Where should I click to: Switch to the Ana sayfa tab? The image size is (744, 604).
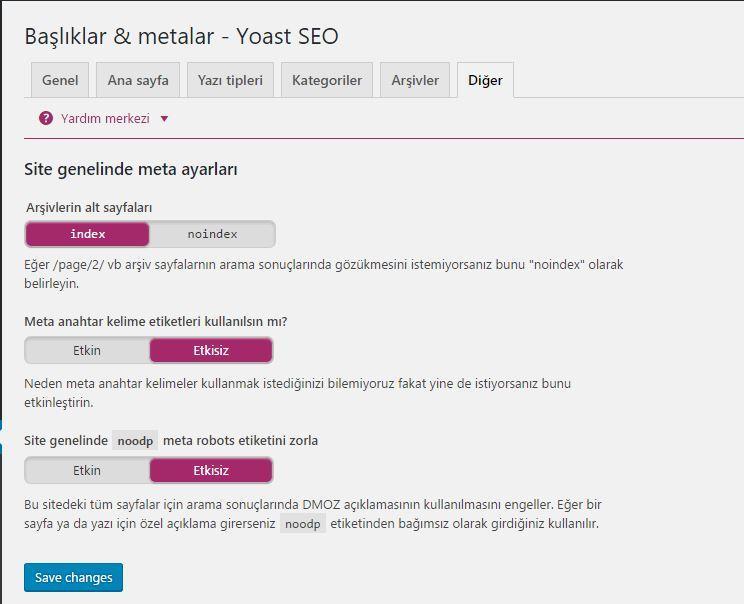click(138, 80)
